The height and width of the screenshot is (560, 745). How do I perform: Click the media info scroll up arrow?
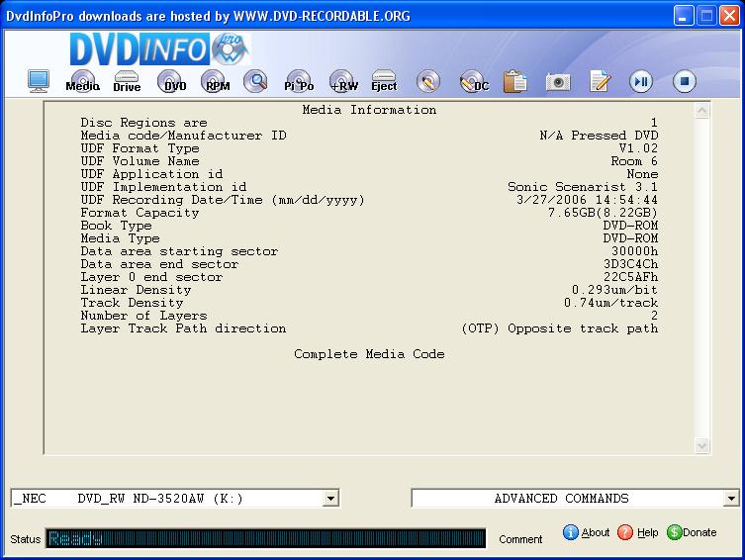[x=702, y=111]
